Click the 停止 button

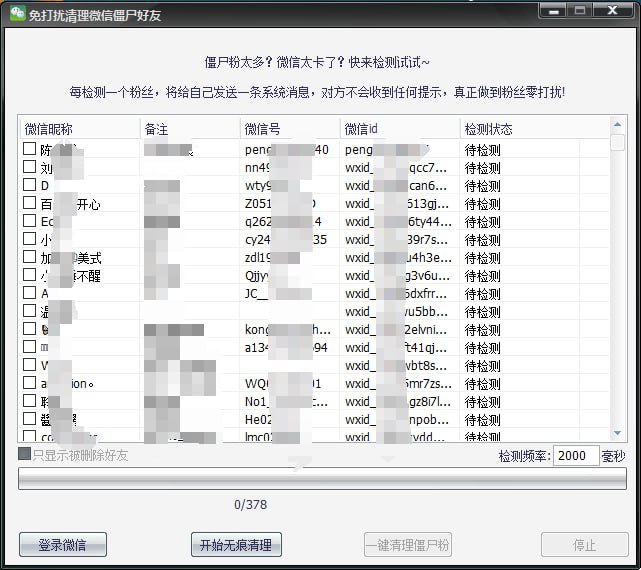point(585,545)
